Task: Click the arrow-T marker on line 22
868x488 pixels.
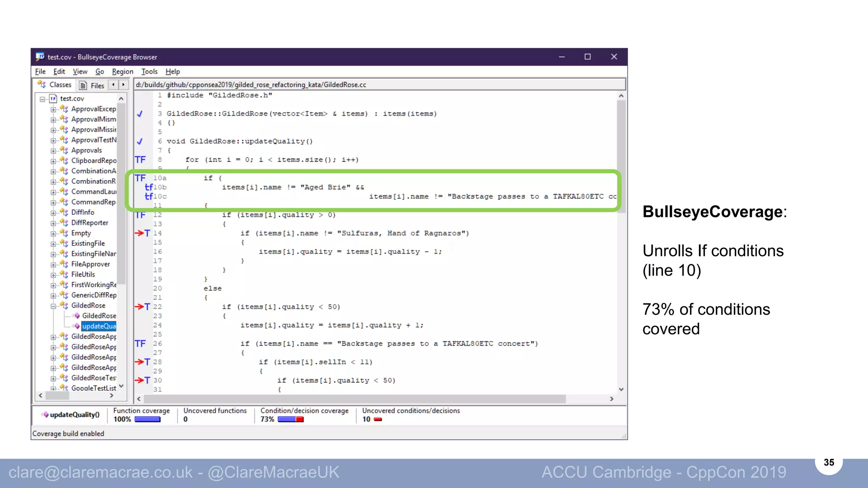Action: (x=142, y=307)
